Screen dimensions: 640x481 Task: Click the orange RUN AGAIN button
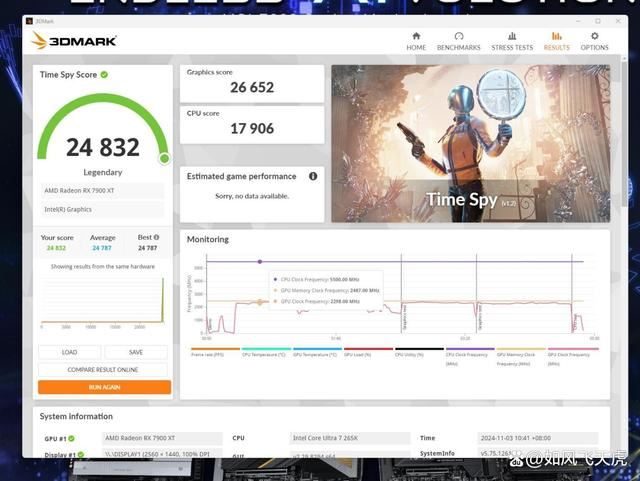[x=104, y=387]
